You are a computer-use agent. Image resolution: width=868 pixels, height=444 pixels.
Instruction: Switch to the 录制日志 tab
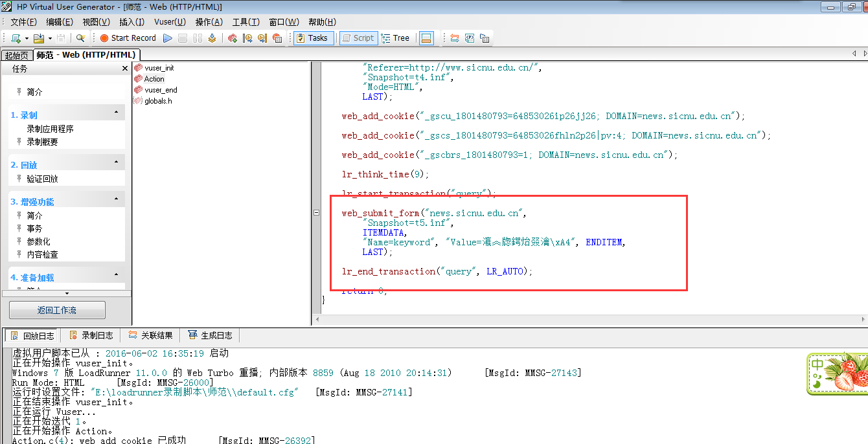click(91, 335)
